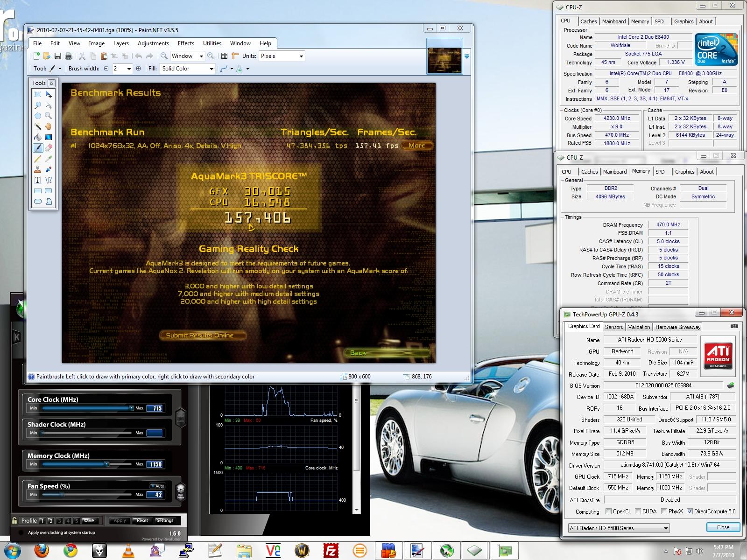This screenshot has width=747, height=560.
Task: Expand the blending mode flask dropdown arrow
Action: click(247, 69)
